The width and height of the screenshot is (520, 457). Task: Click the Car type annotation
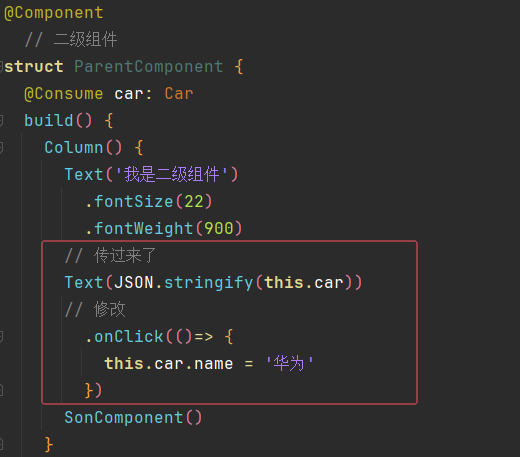tap(179, 94)
